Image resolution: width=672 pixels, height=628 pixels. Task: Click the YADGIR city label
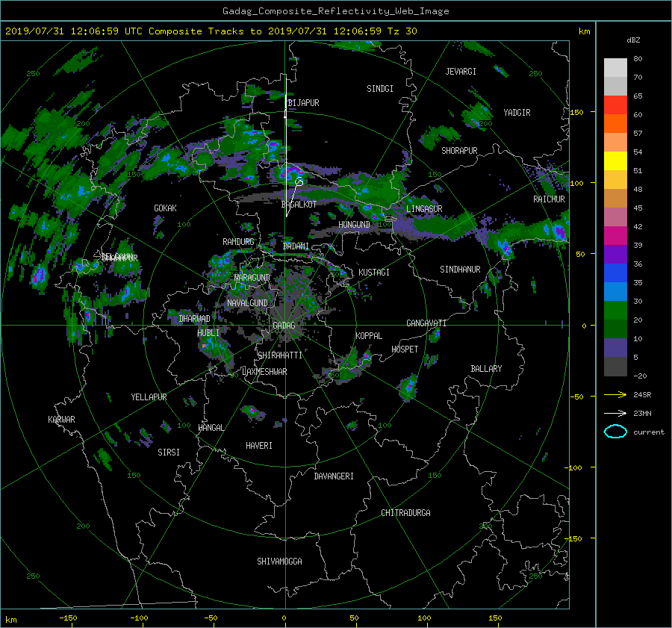pos(517,113)
